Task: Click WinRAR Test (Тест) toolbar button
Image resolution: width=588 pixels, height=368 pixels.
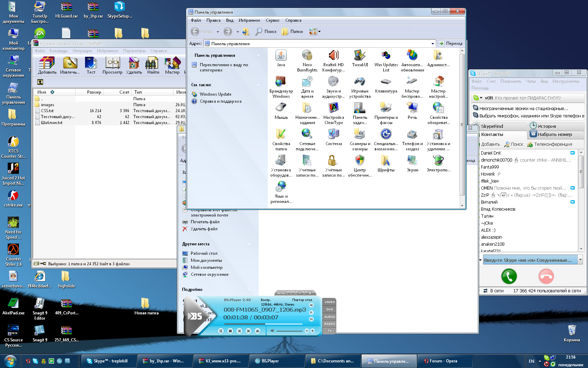Action: click(x=91, y=65)
